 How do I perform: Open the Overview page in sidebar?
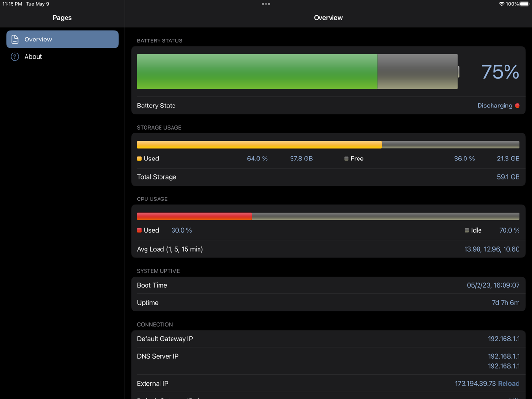[62, 40]
